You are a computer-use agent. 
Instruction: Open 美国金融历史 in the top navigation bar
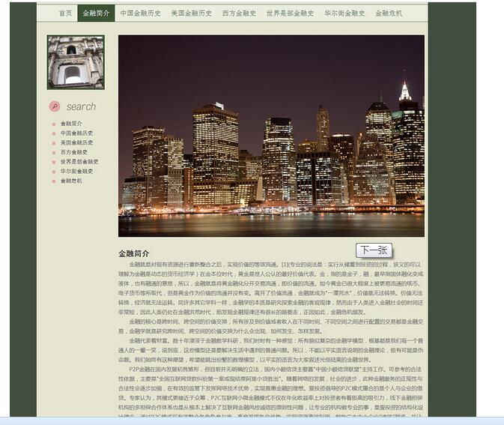click(x=191, y=13)
